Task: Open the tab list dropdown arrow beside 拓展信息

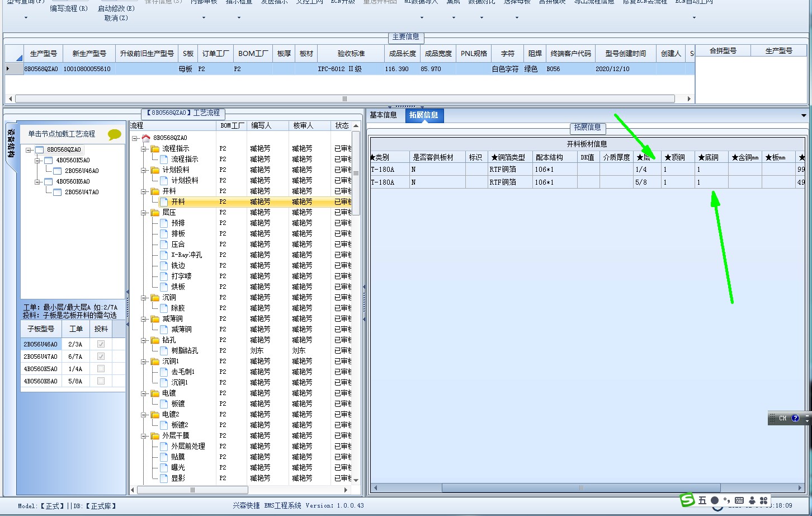Action: [804, 116]
